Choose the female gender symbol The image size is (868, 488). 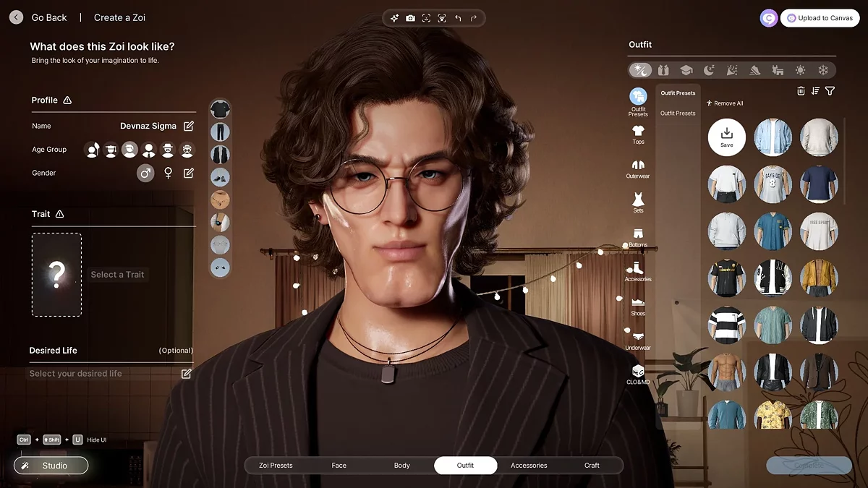(168, 173)
